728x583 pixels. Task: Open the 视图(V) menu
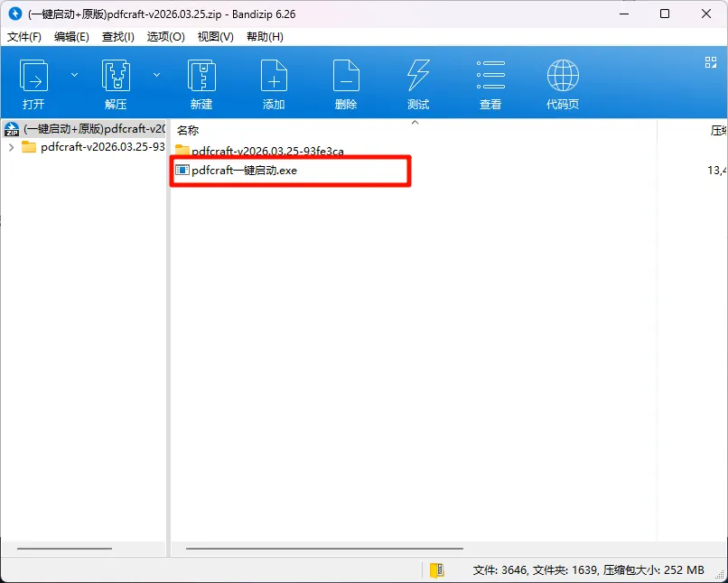[216, 37]
